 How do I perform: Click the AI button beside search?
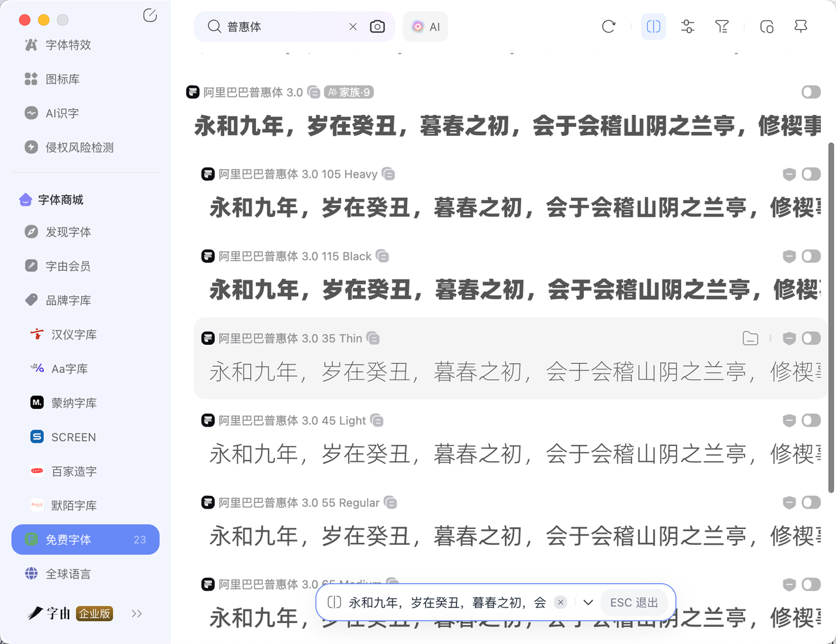[426, 27]
